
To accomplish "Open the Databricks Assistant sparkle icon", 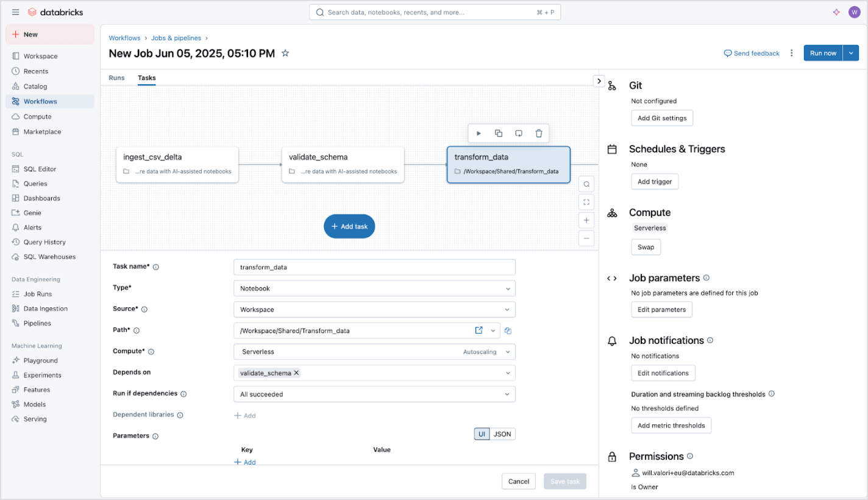I will pos(836,12).
